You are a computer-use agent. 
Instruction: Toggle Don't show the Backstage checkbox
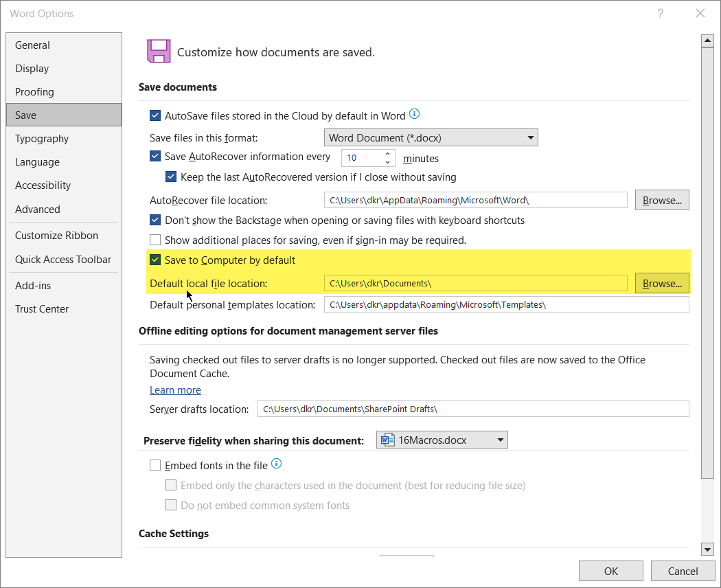coord(155,220)
